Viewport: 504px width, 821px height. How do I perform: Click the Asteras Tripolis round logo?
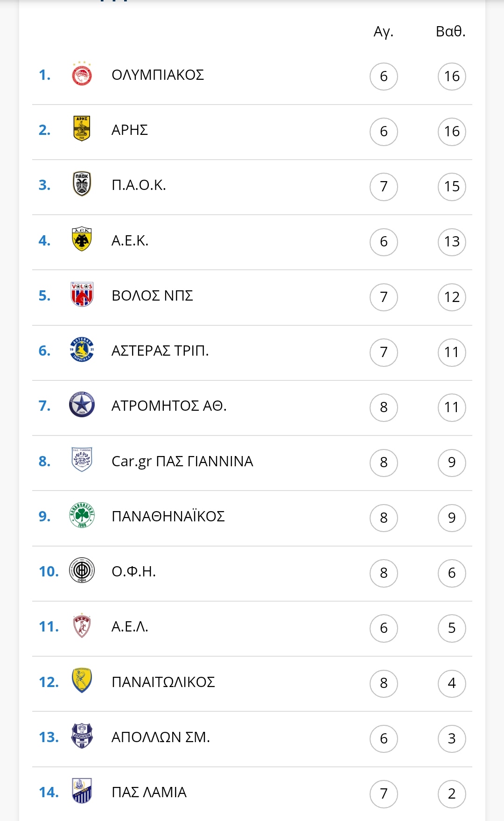(x=82, y=350)
